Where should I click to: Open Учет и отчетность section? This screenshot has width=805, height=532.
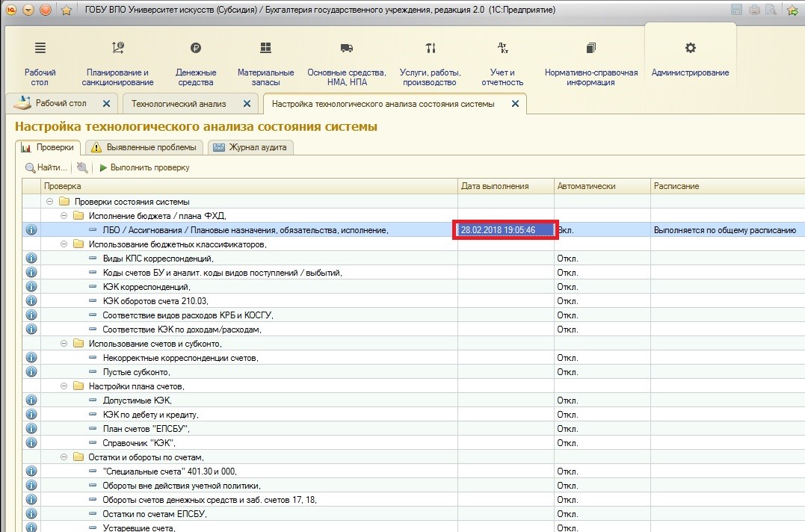502,49
